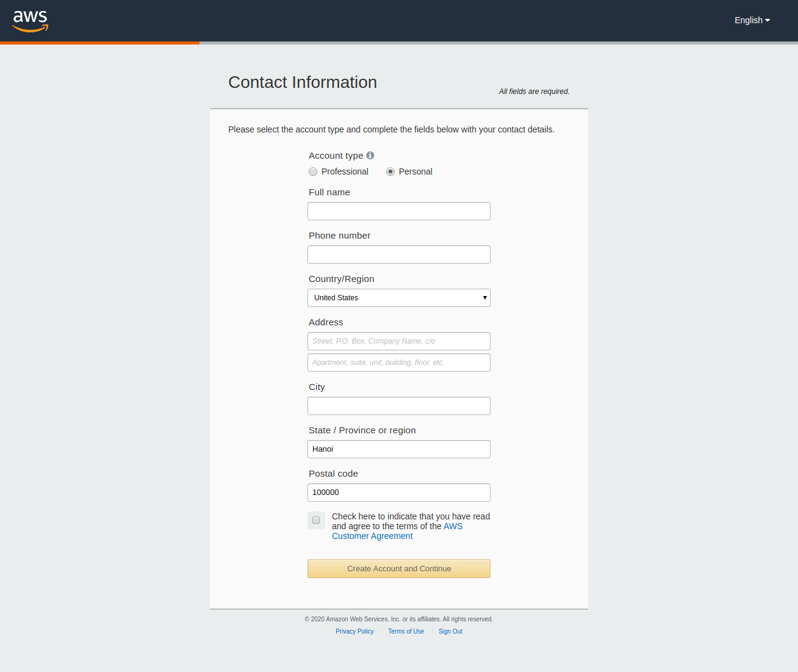Select the Personal account type

click(390, 172)
